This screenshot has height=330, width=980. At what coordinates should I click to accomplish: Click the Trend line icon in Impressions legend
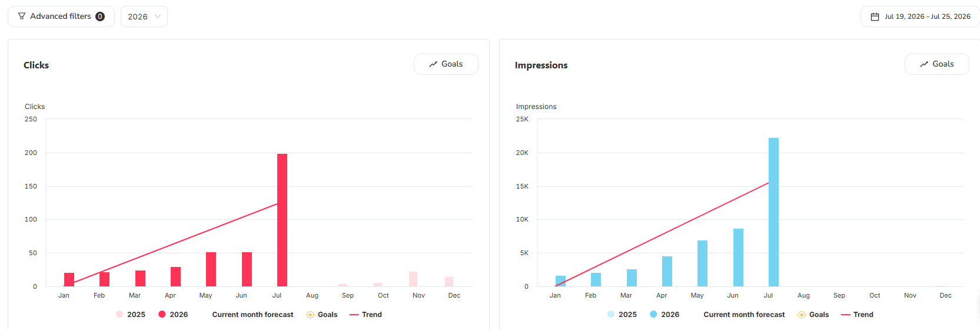pyautogui.click(x=845, y=315)
